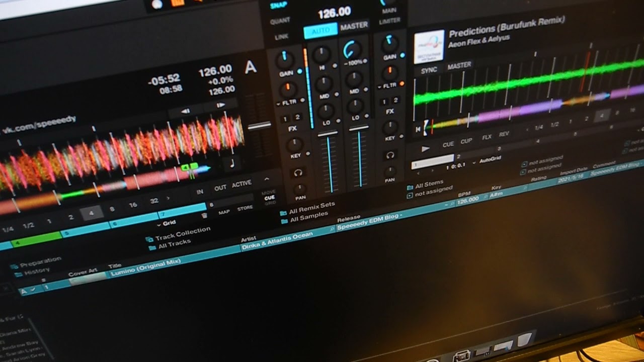The height and width of the screenshot is (362, 644).
Task: Show smaller loop sizes on deck B
Action: (527, 130)
